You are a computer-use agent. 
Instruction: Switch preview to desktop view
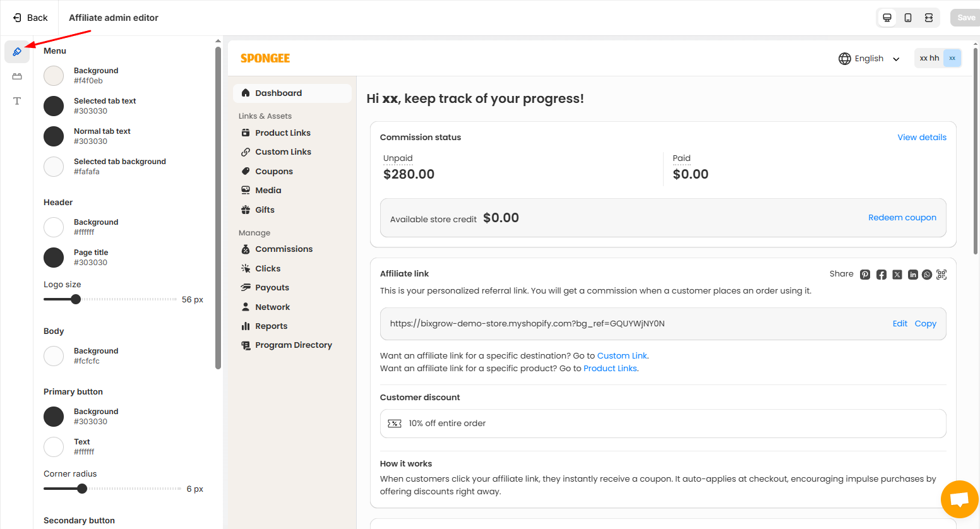point(887,18)
